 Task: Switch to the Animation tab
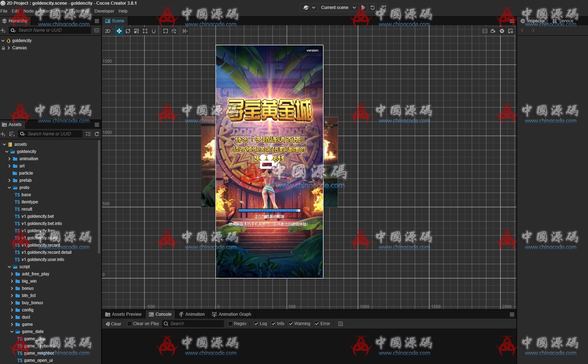tap(192, 314)
